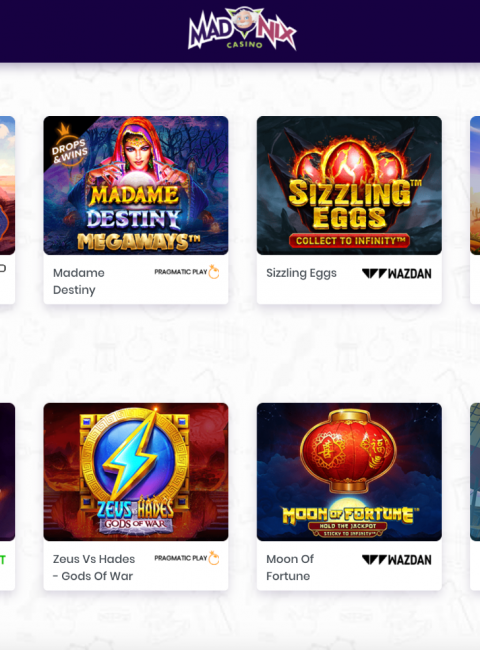The image size is (480, 650).
Task: Open the Zeus vs Hades game thumbnail
Action: 136,472
